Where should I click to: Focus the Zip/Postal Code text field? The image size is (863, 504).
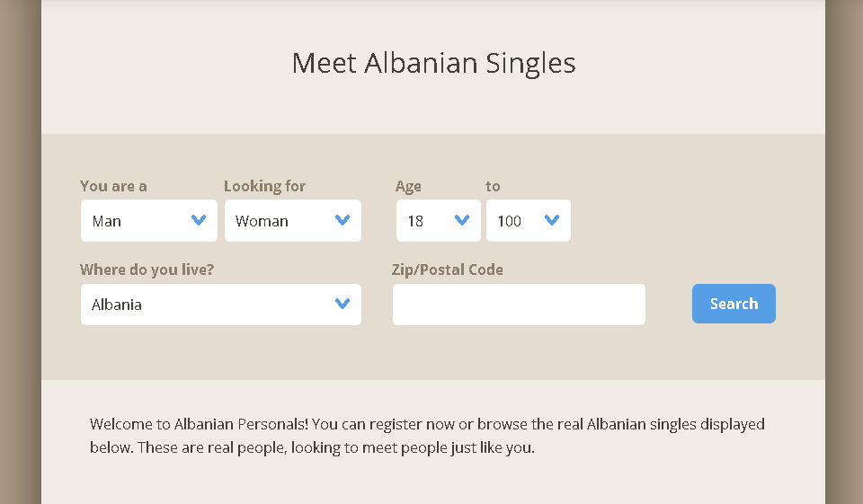point(519,305)
